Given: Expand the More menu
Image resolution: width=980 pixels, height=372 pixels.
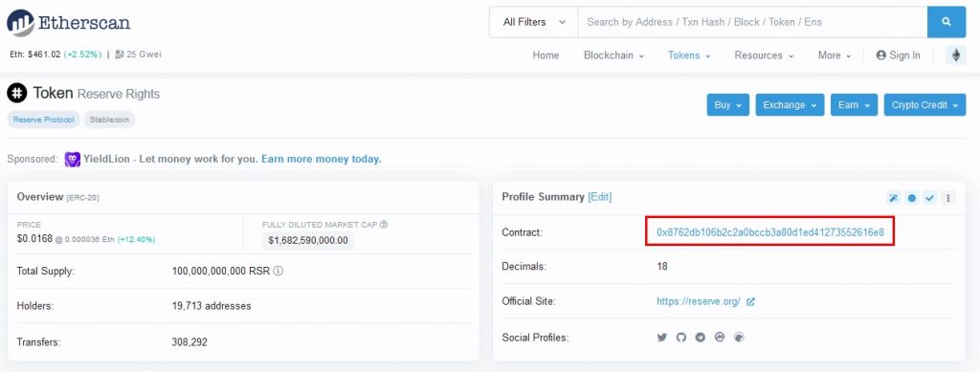Looking at the screenshot, I should [x=835, y=55].
